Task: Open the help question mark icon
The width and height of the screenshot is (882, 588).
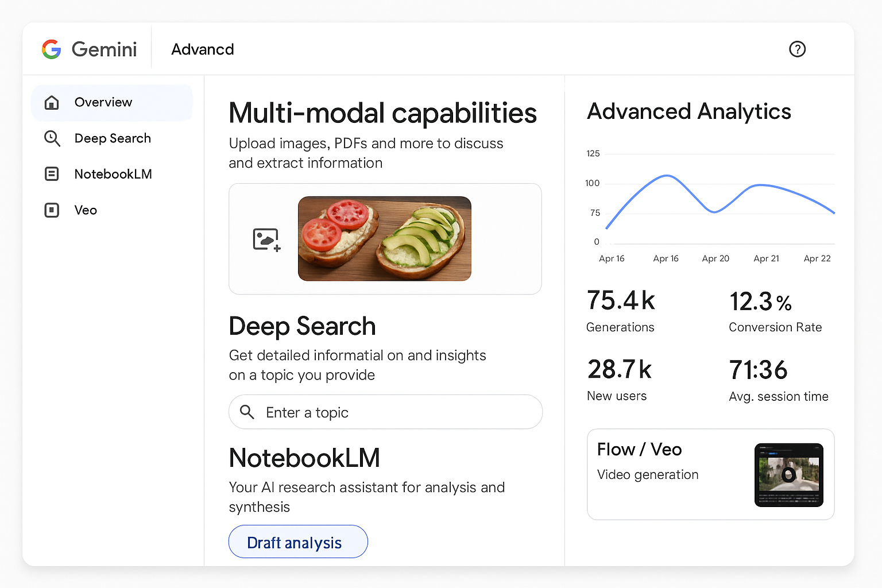Action: click(797, 49)
